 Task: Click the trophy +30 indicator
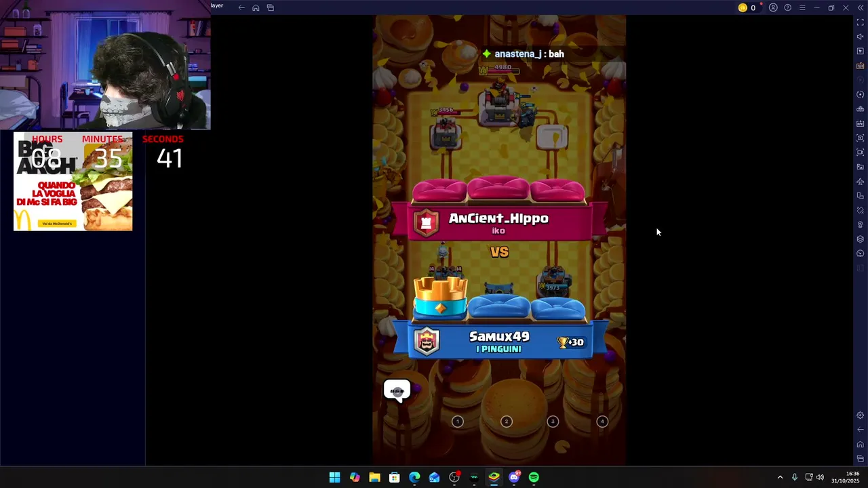tap(571, 342)
